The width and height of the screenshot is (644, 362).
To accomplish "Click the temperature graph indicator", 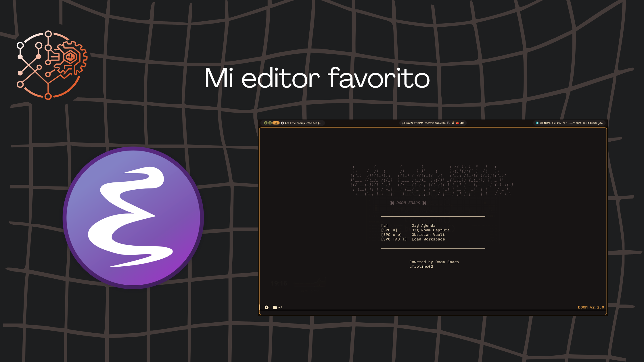I will point(570,123).
